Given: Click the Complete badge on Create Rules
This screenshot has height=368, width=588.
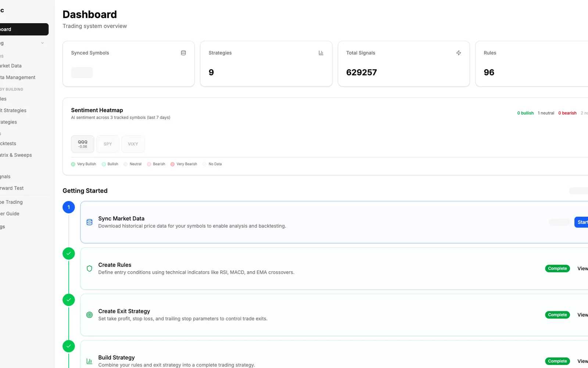Looking at the screenshot, I should (x=557, y=269).
